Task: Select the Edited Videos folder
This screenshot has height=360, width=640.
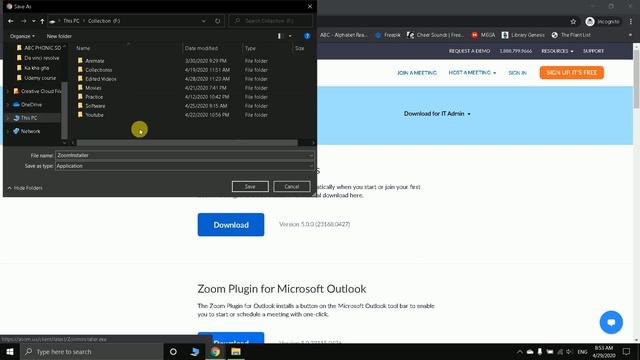Action: pyautogui.click(x=100, y=79)
